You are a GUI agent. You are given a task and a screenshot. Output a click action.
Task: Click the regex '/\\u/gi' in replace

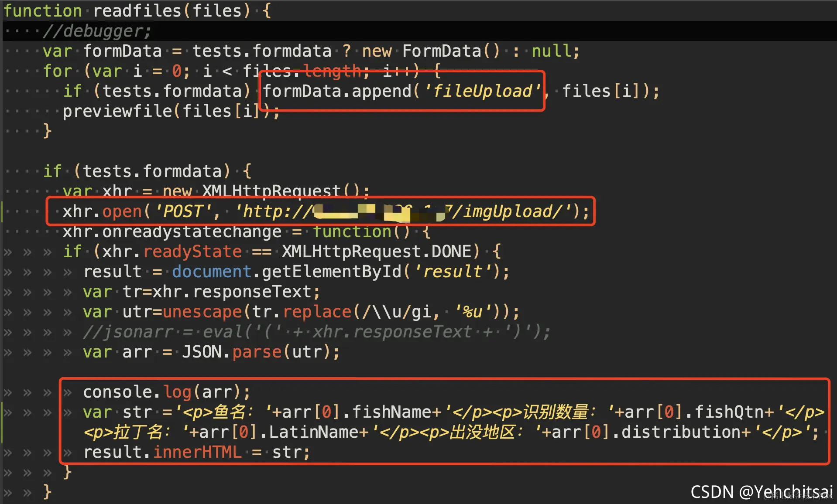click(x=396, y=312)
